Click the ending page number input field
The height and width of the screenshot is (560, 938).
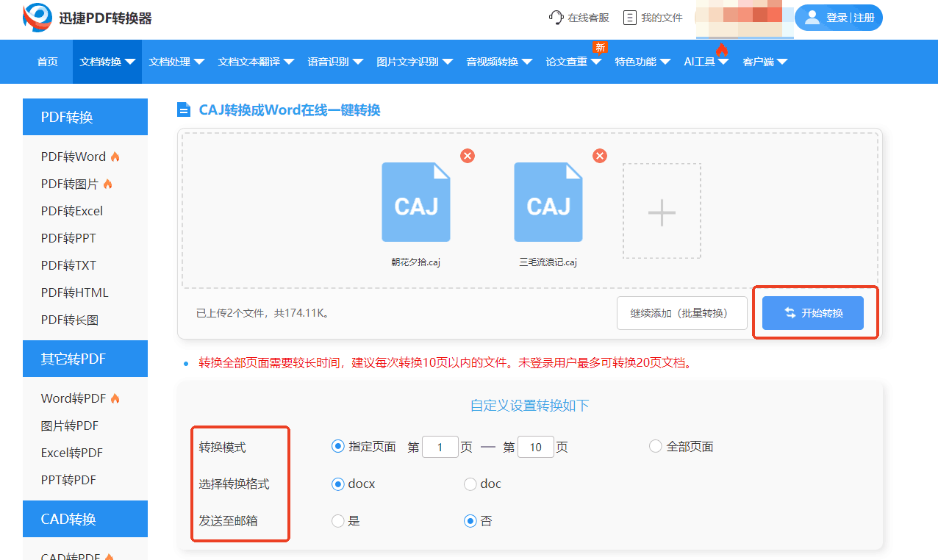pyautogui.click(x=536, y=446)
